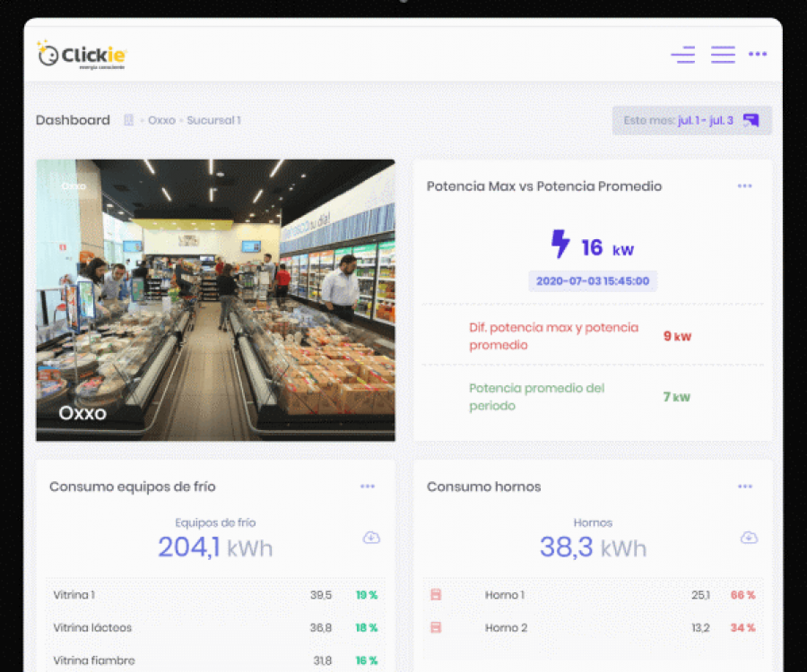The image size is (807, 672).
Task: Click the Horno 1 oven icon
Action: (436, 595)
